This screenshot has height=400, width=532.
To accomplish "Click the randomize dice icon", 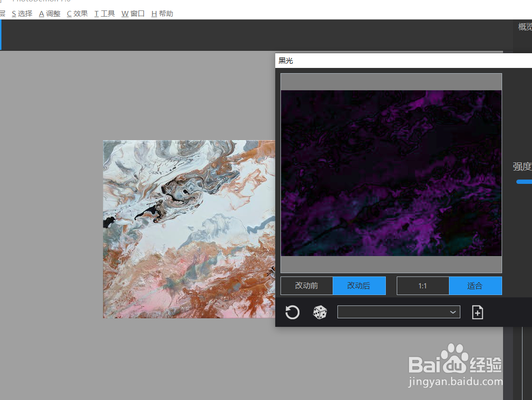I will [x=319, y=313].
